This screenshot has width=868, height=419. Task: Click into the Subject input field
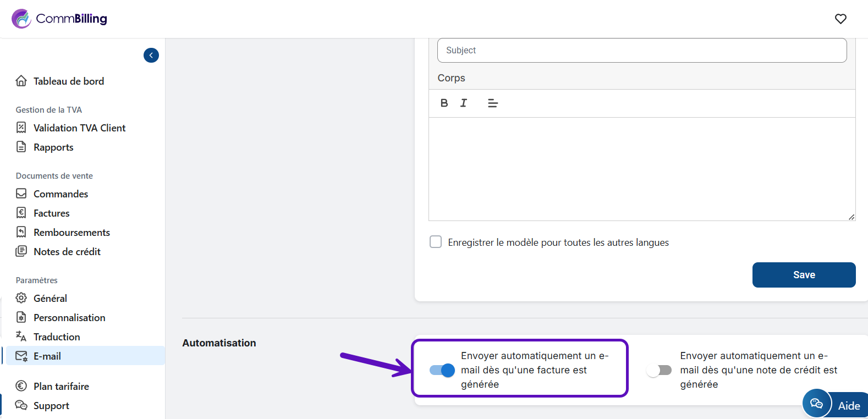point(641,51)
